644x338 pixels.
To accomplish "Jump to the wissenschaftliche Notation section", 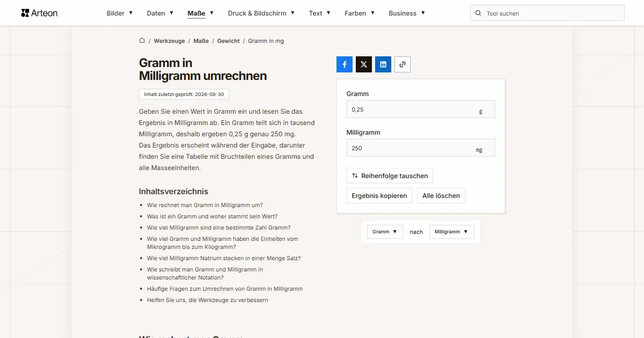I will [x=205, y=274].
